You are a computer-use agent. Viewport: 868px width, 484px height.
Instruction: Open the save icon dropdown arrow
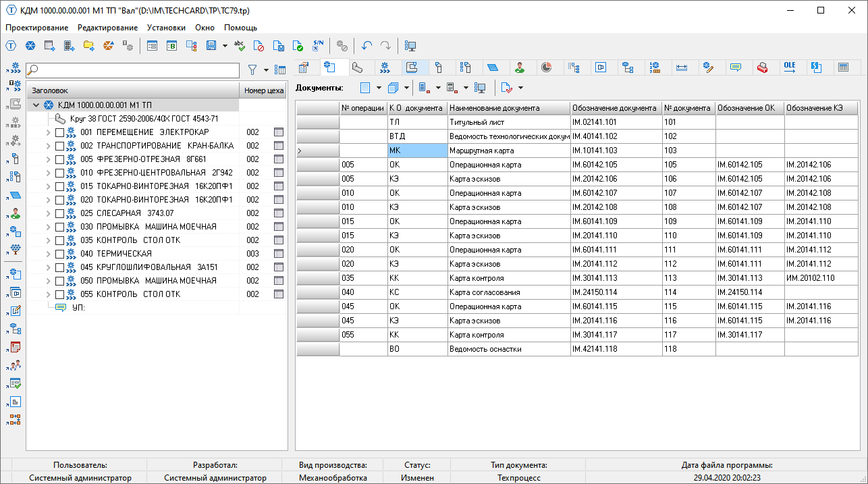225,46
